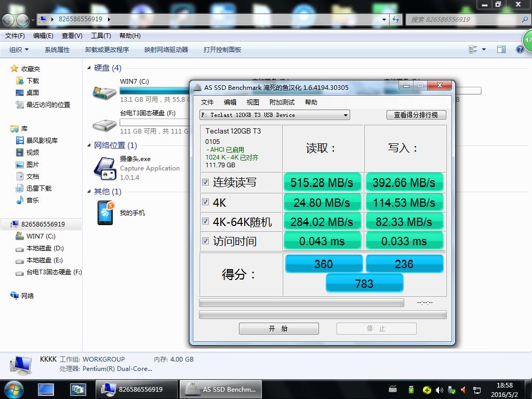Click the Explorer search box
This screenshot has width=532, height=399.
click(x=468, y=19)
